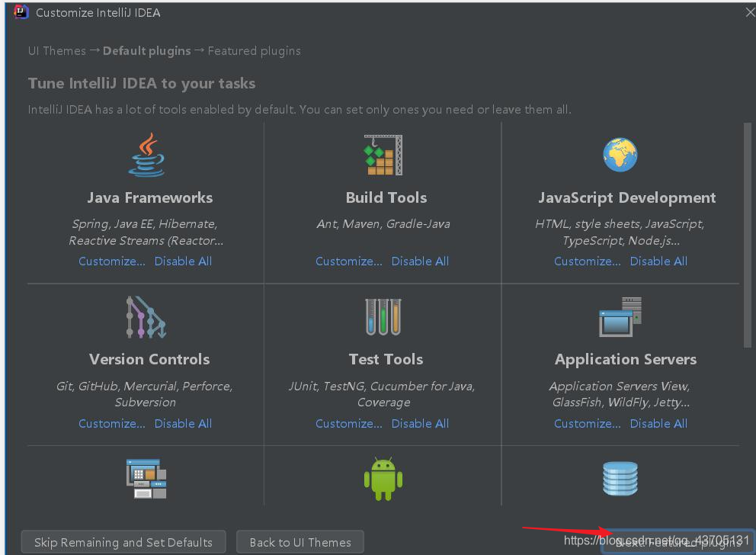The image size is (756, 555).
Task: Click the IntelliJ IDEA logo in title bar
Action: 21,11
